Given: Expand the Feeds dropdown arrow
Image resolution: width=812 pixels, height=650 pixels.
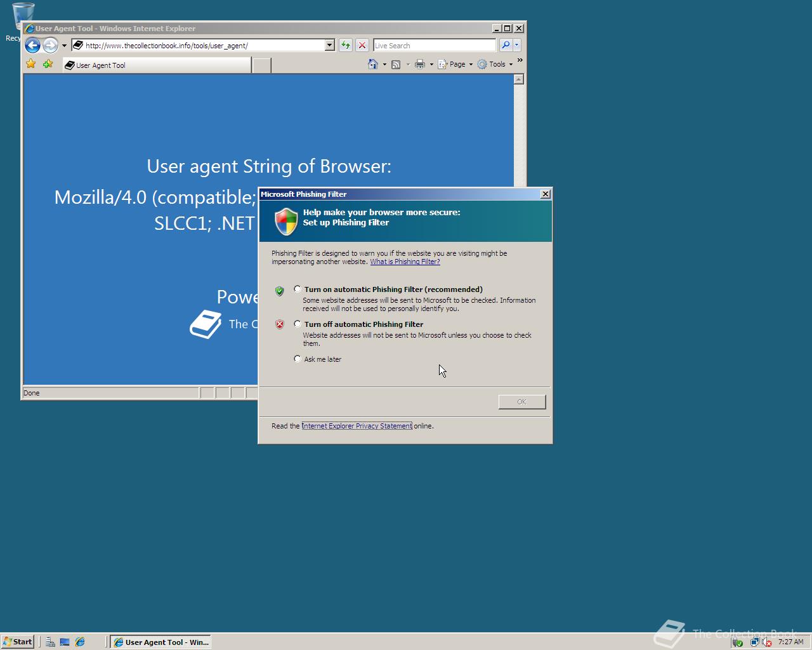Looking at the screenshot, I should click(408, 64).
